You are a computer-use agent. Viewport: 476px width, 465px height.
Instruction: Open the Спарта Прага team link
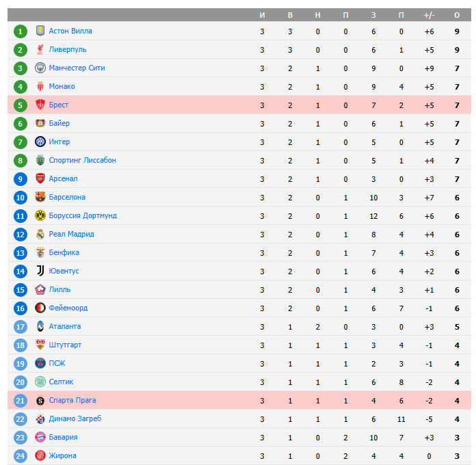[x=72, y=400]
